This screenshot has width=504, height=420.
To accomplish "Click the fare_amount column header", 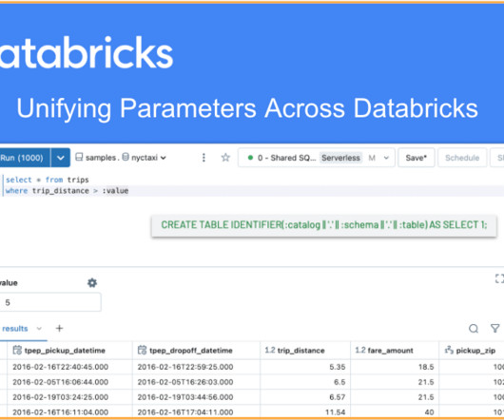I will click(395, 351).
